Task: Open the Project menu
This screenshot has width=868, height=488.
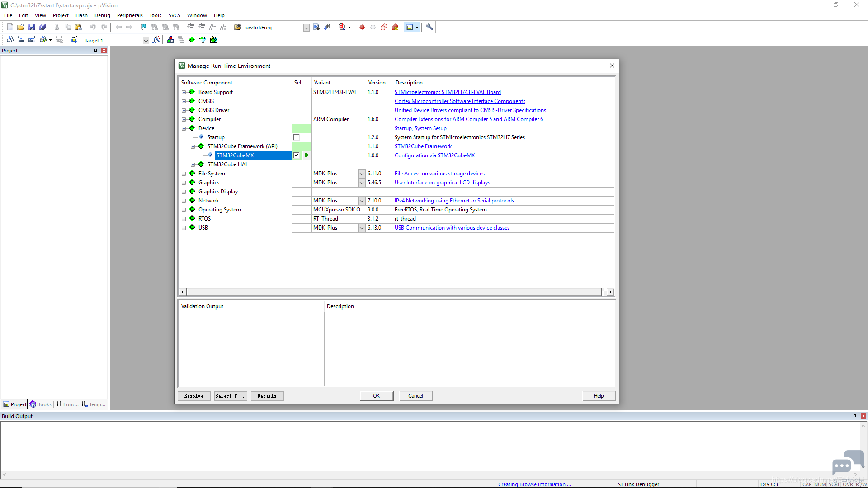Action: tap(61, 15)
